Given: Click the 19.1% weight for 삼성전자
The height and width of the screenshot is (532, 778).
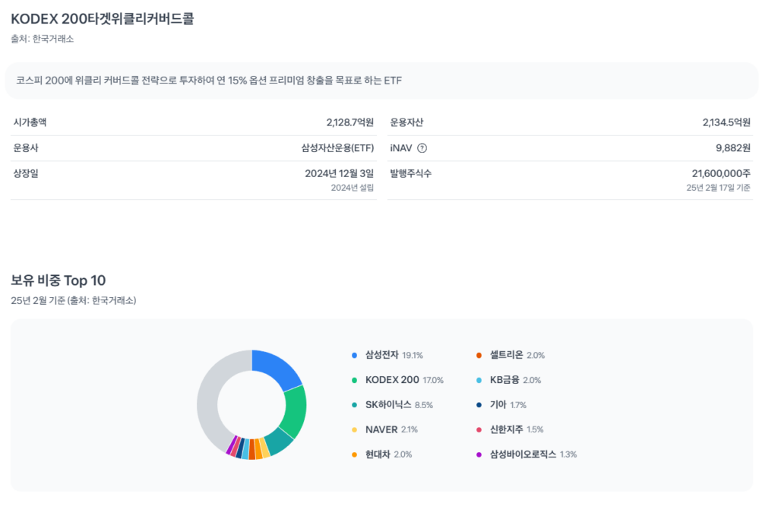Looking at the screenshot, I should 413,356.
